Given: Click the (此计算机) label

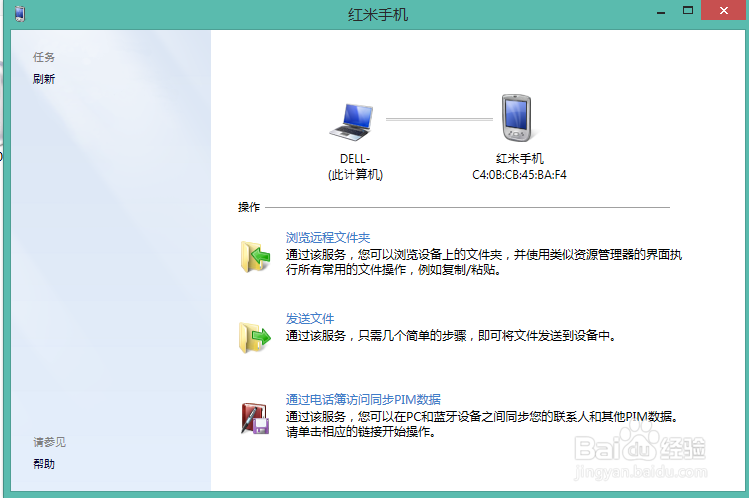Looking at the screenshot, I should pos(355,175).
